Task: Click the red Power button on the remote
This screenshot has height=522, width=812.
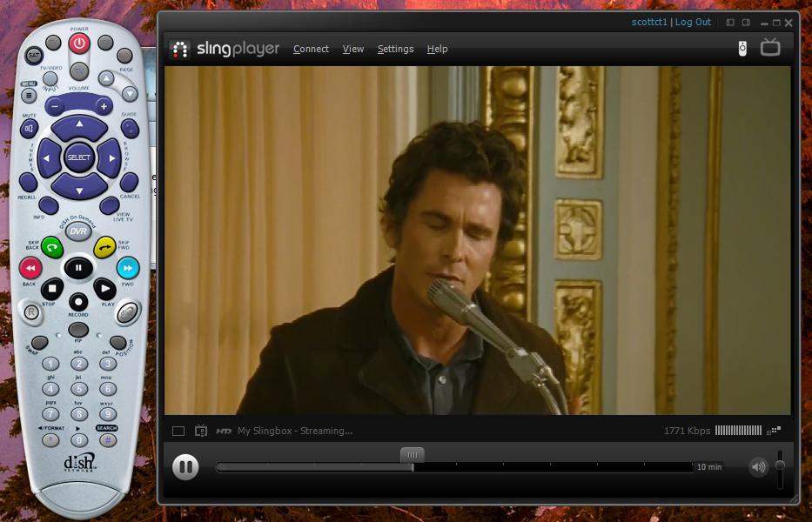Action: tap(79, 43)
